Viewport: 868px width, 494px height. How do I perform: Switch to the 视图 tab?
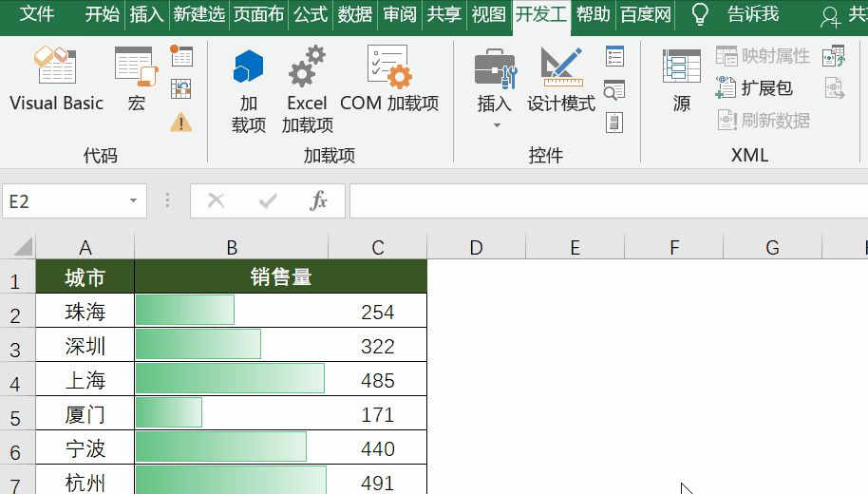coord(488,14)
